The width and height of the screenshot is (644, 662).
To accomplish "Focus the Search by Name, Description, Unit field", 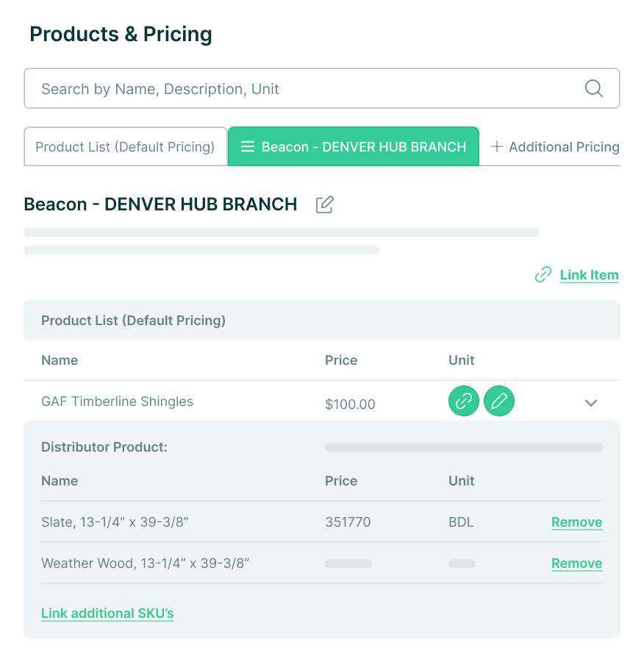I will click(321, 89).
